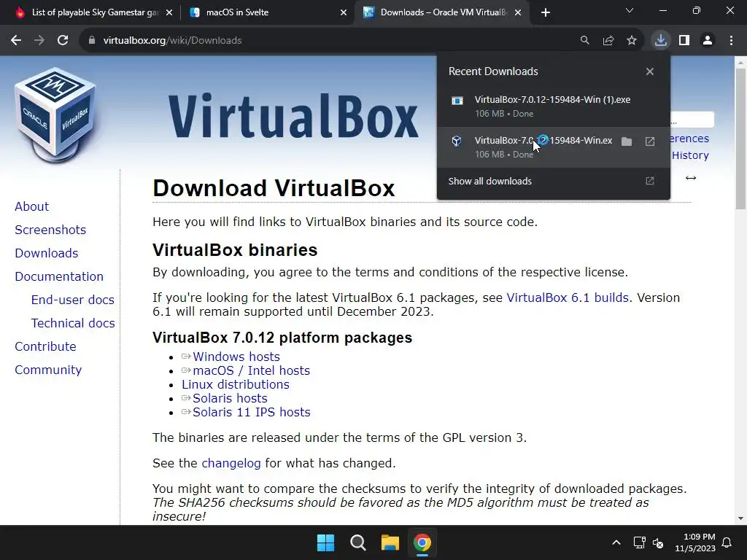Click the zoom magnifier icon in address bar

(584, 41)
